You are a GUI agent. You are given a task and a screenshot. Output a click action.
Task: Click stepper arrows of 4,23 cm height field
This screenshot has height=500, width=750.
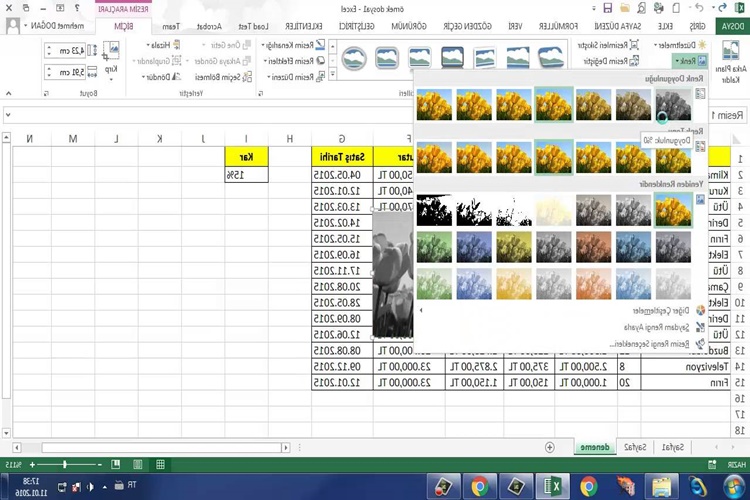pyautogui.click(x=49, y=50)
